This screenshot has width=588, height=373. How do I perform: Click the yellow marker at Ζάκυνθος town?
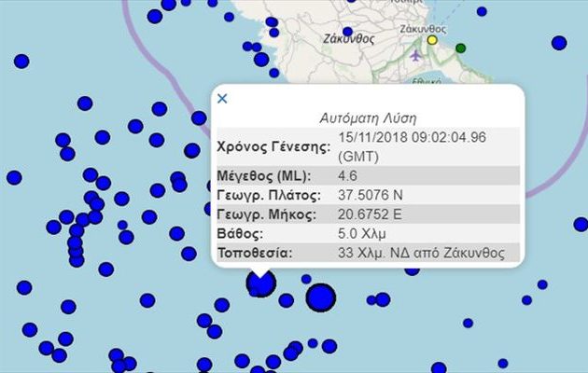431,40
